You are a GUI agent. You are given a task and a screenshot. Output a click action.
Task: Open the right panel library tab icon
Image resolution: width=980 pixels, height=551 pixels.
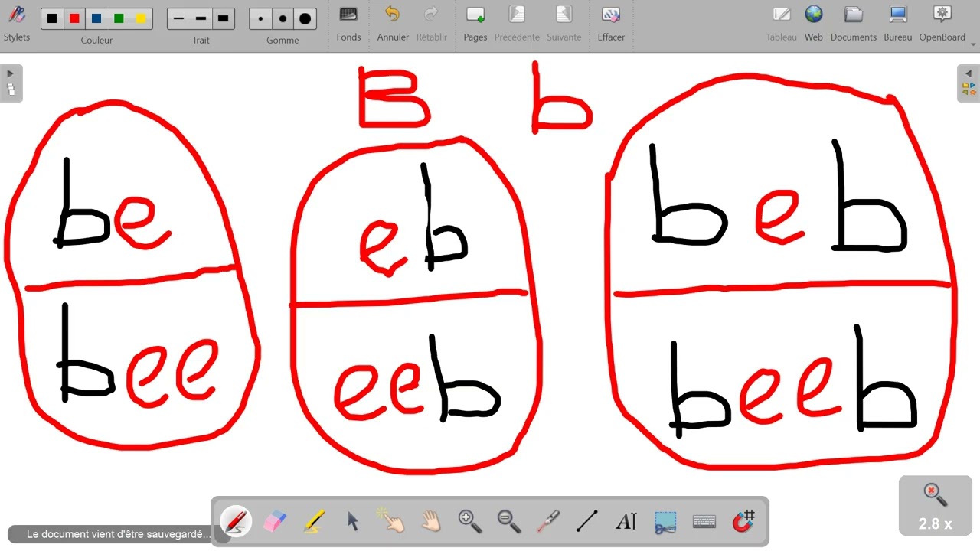969,90
